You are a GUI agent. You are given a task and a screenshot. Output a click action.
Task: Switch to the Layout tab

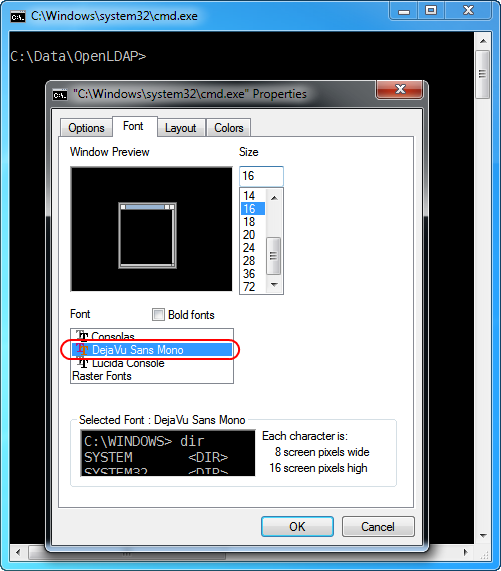(x=181, y=128)
